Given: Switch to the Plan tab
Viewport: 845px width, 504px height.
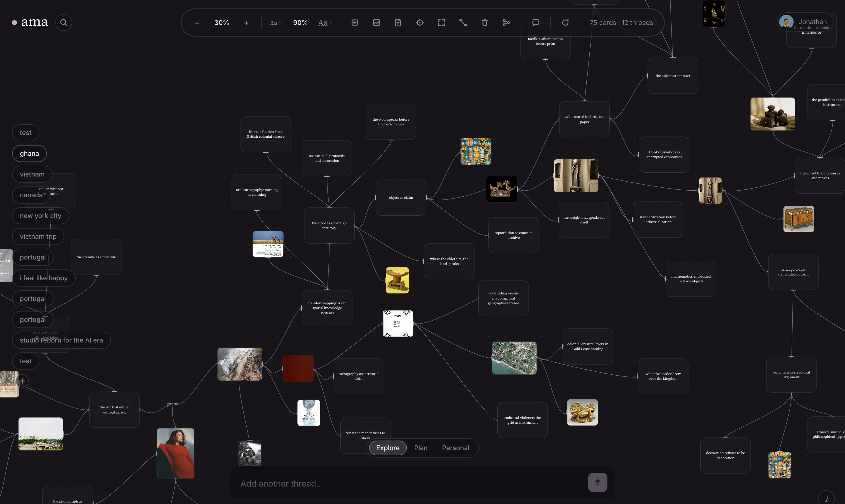Looking at the screenshot, I should click(420, 448).
